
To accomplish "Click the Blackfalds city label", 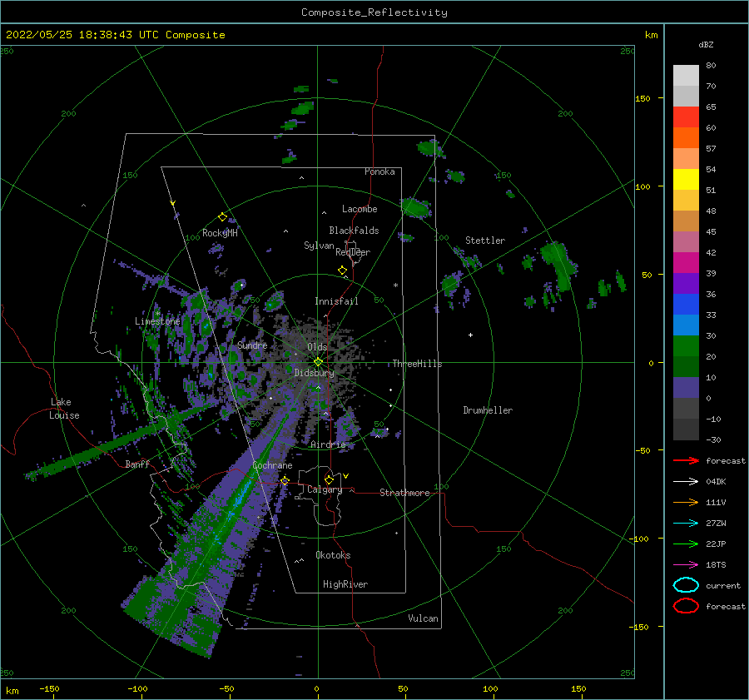I will [354, 231].
